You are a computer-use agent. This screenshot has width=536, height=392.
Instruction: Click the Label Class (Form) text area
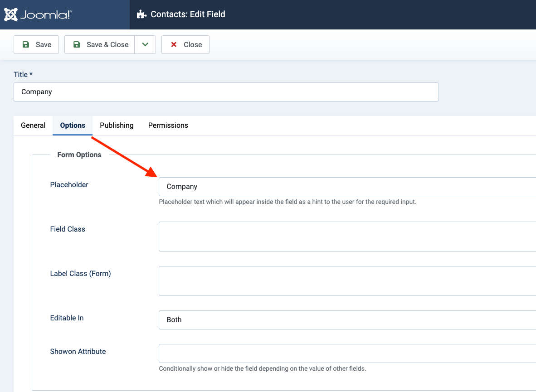point(347,281)
